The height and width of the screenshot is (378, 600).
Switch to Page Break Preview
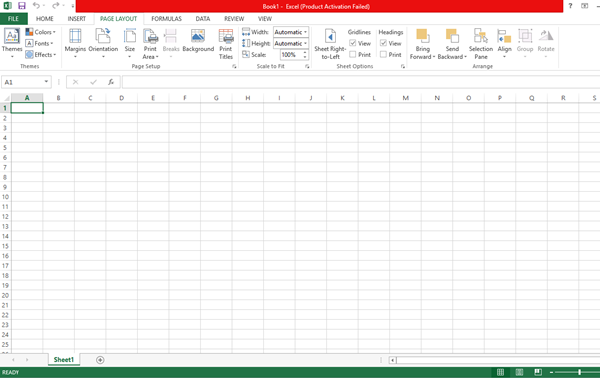[x=538, y=372]
